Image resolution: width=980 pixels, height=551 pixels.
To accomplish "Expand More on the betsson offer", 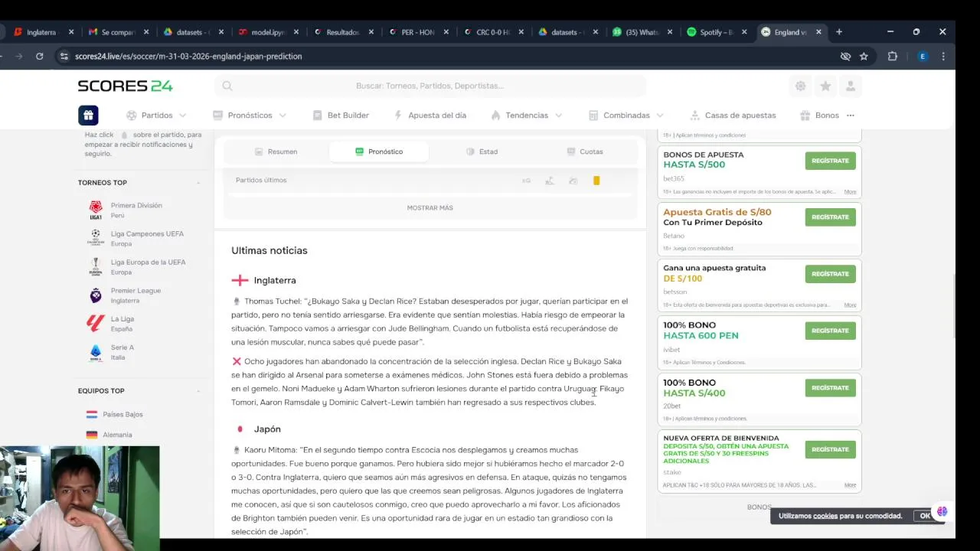I will 850,305.
